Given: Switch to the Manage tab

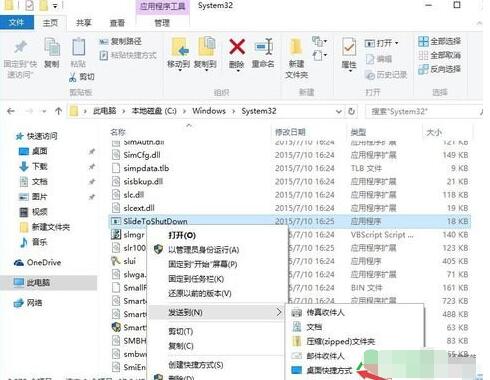Looking at the screenshot, I should coord(162,23).
